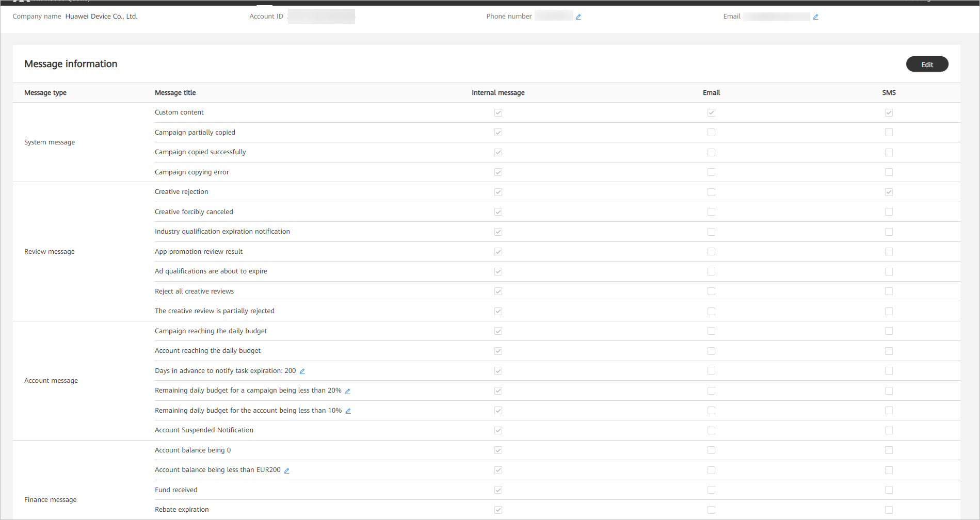Viewport: 980px width, 520px height.
Task: Click the logo in the top navigation bar
Action: [21, 2]
